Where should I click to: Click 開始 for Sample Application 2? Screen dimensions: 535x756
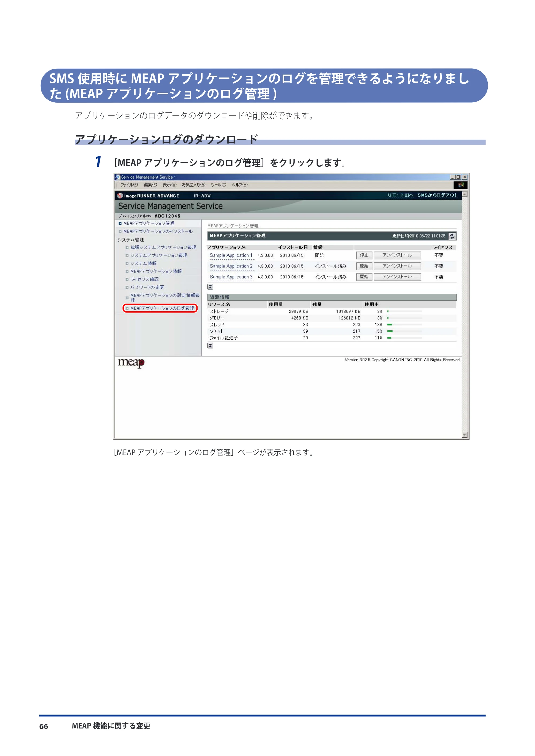click(x=364, y=266)
